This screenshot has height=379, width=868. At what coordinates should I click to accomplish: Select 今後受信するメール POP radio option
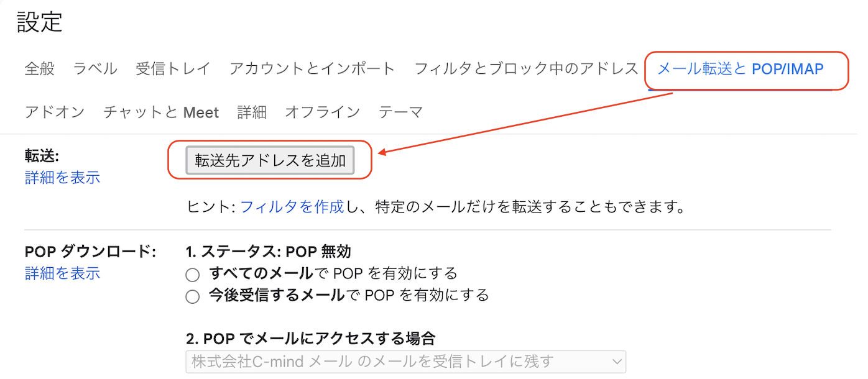(x=193, y=296)
